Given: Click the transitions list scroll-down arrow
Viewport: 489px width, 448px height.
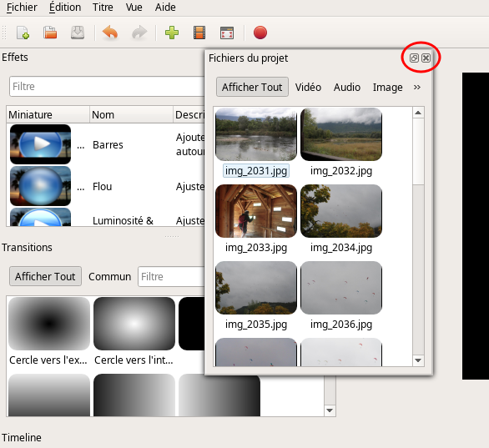Looking at the screenshot, I should coord(330,410).
